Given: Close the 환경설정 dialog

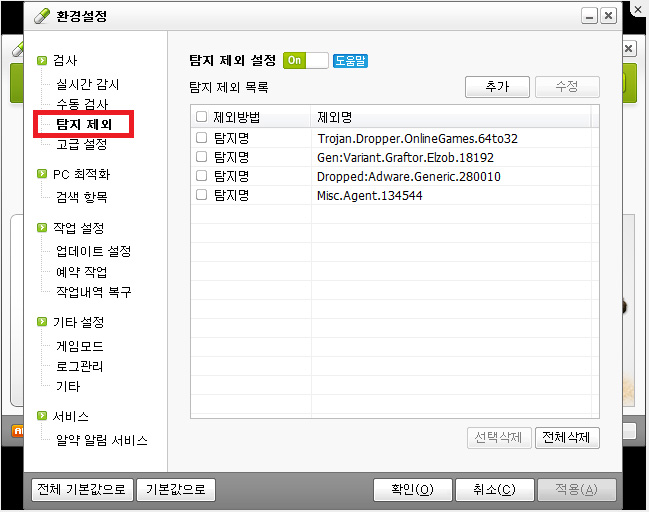Looking at the screenshot, I should [608, 16].
